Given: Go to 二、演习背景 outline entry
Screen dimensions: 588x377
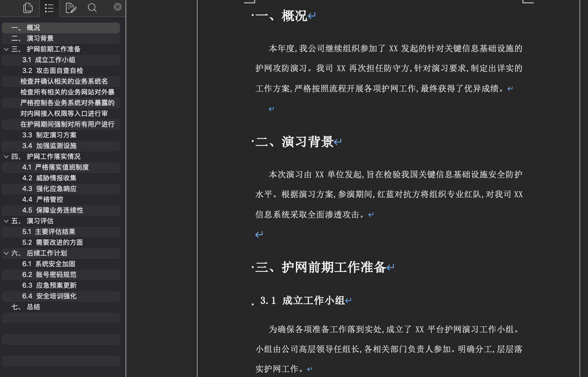Looking at the screenshot, I should (40, 38).
